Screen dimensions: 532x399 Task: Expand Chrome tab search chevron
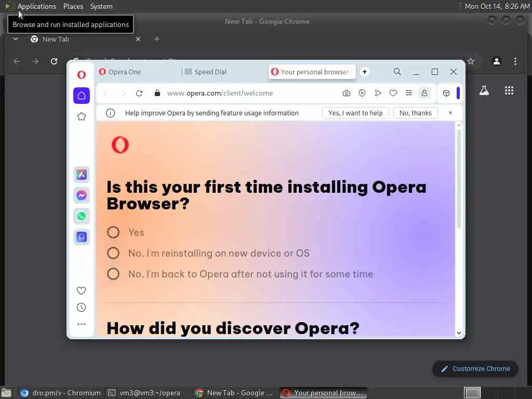coord(15,39)
